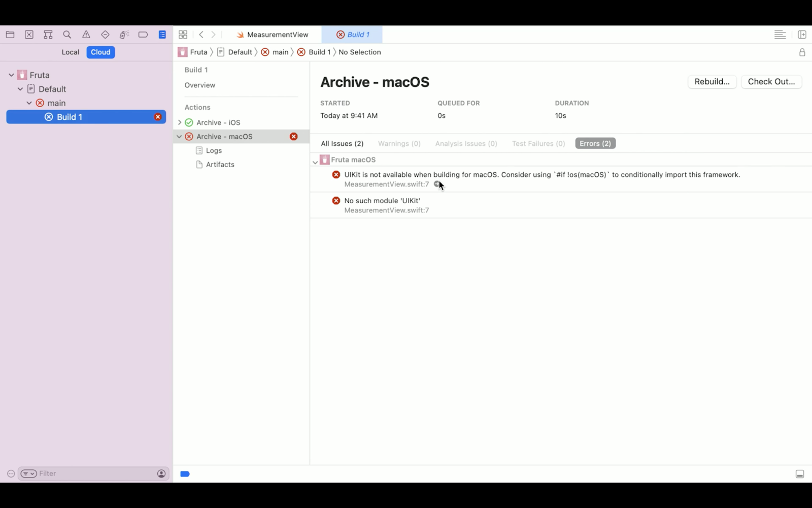Screen dimensions: 812x508
Task: Collapse the main branch node
Action: [x=29, y=103]
